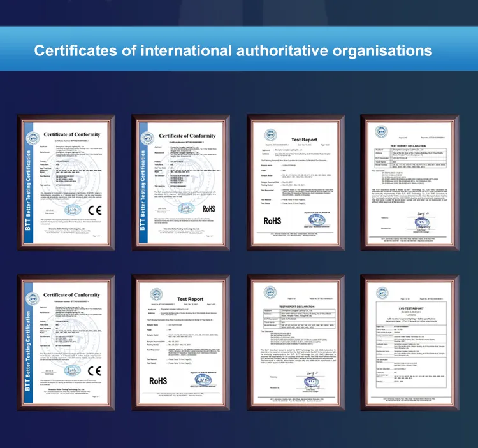Click the BTT logo on top-row Test Report Declaration

[x=381, y=132]
